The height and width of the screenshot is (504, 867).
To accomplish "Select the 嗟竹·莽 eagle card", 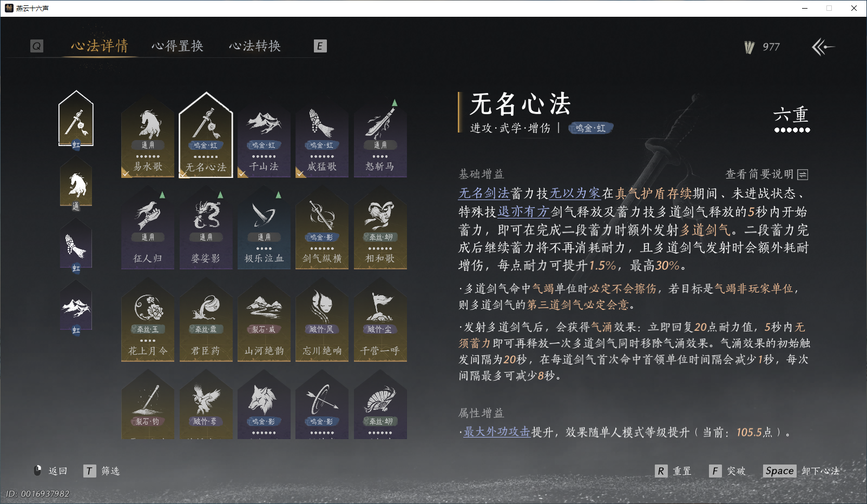I will [206, 406].
